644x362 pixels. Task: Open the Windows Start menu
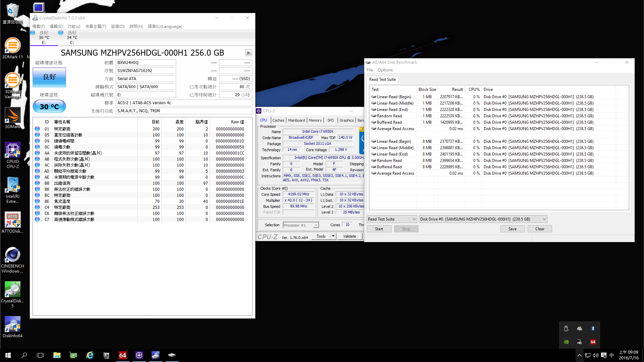[8, 355]
